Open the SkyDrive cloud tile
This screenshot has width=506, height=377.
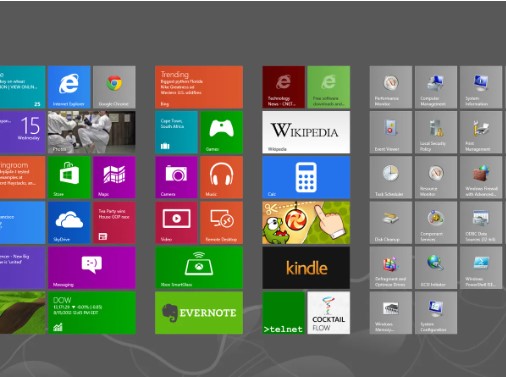(69, 223)
